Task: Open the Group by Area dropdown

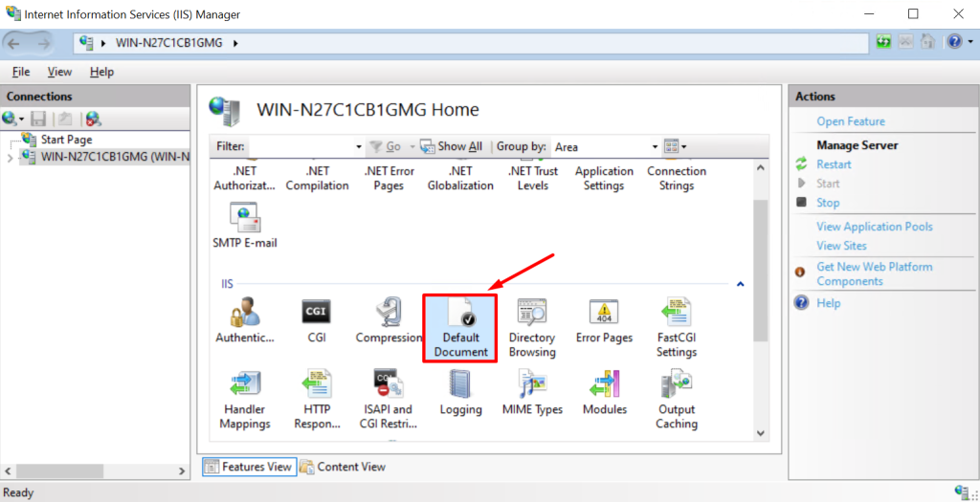Action: (656, 146)
